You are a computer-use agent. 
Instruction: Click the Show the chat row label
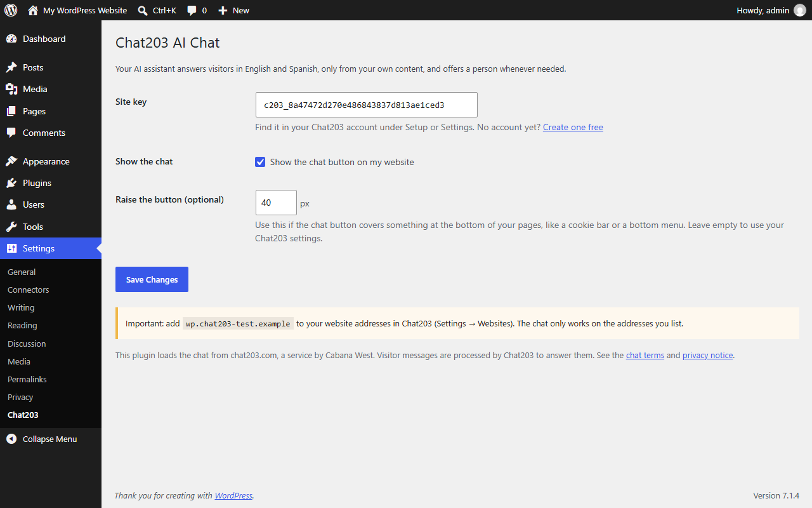[144, 161]
